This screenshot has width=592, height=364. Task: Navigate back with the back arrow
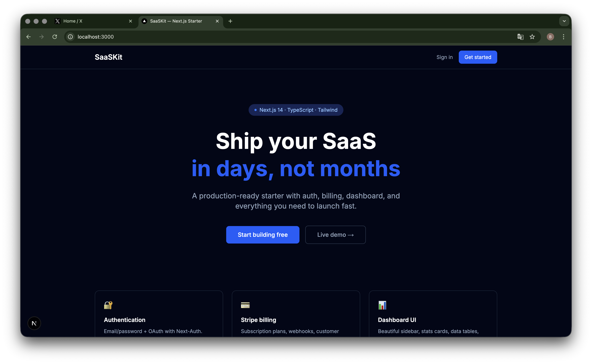pyautogui.click(x=28, y=37)
